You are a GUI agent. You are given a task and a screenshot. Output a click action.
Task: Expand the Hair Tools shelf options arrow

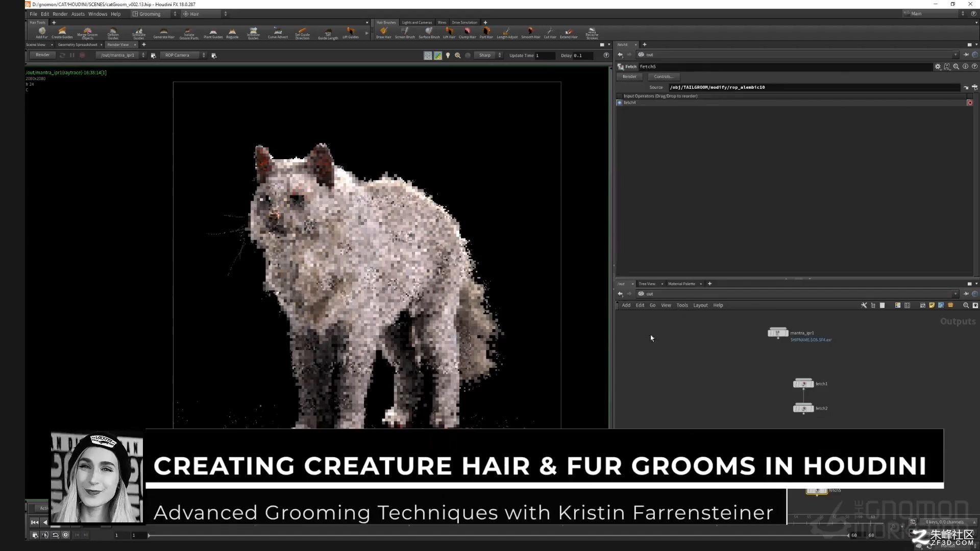(x=366, y=22)
